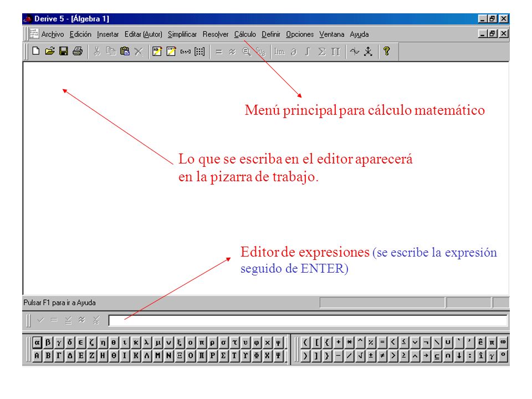
Task: Open 3D plot window with the axes icon
Action: [369, 52]
